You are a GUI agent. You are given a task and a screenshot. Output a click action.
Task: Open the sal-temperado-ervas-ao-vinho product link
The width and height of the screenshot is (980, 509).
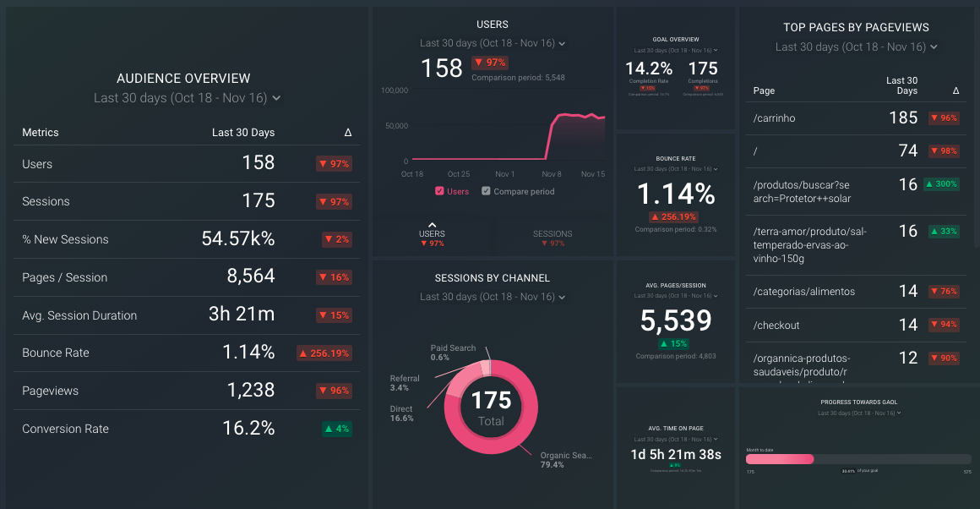click(809, 245)
